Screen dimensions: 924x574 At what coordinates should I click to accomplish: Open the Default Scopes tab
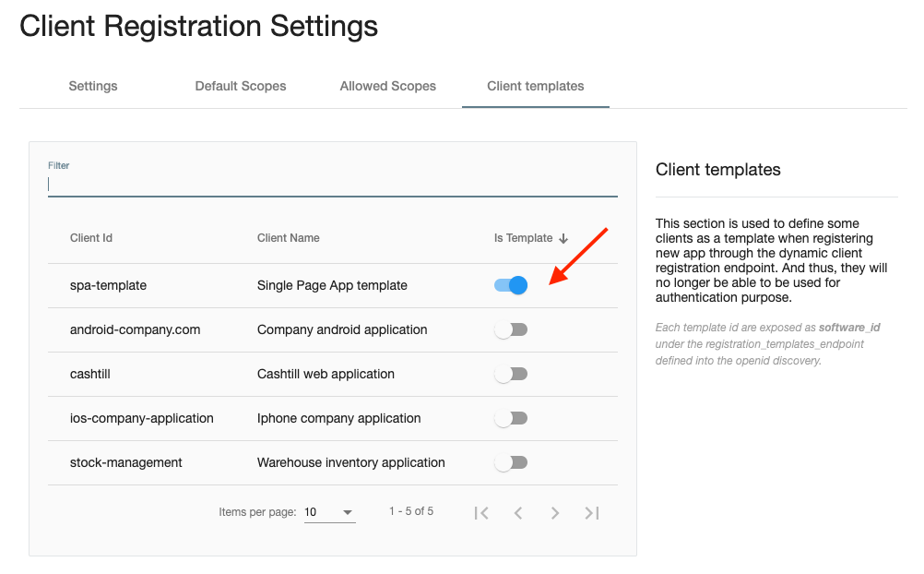[241, 86]
